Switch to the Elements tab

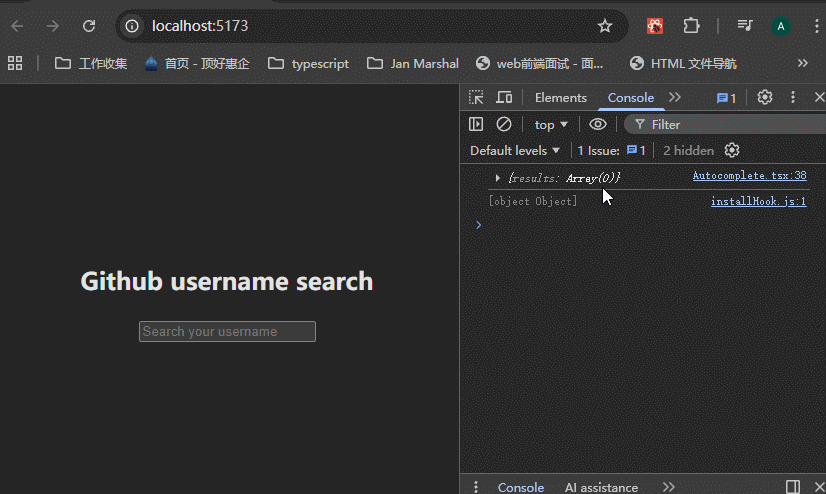click(560, 97)
